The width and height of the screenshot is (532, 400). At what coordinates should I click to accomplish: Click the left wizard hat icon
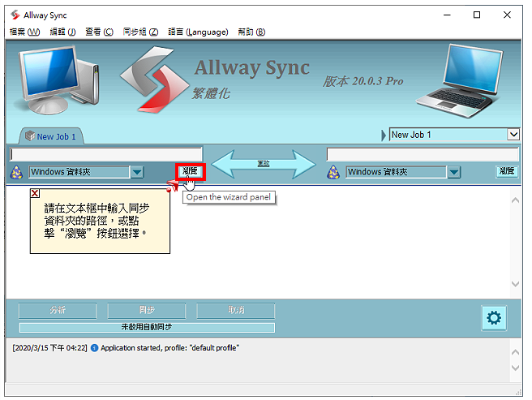pos(16,172)
